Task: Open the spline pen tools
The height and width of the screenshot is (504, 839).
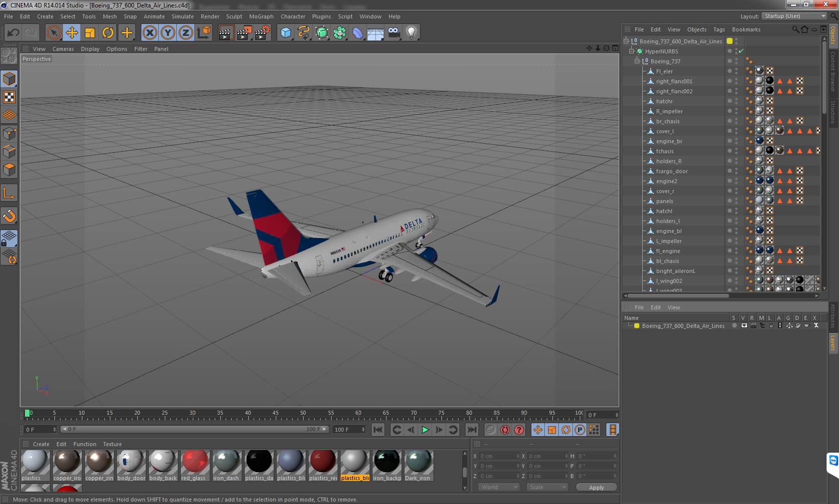Action: (304, 33)
